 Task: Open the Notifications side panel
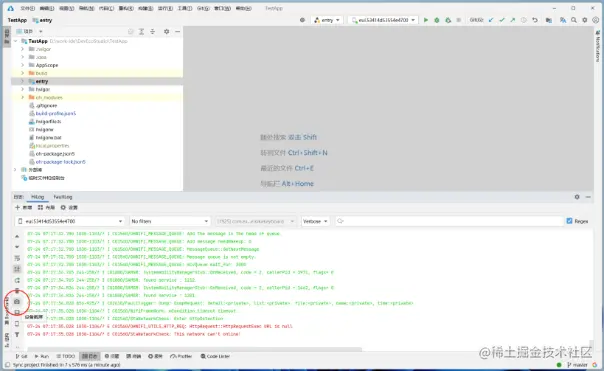pyautogui.click(x=597, y=46)
